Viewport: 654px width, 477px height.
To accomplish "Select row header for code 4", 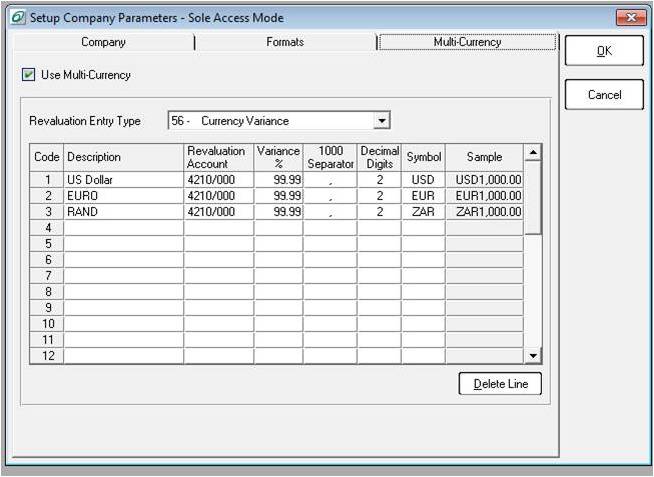I will pyautogui.click(x=47, y=228).
